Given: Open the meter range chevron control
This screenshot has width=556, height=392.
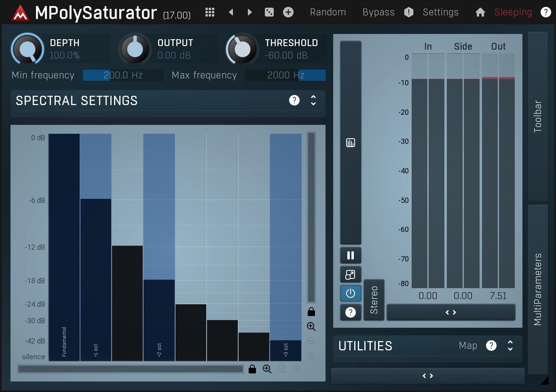Looking at the screenshot, I should pyautogui.click(x=450, y=312).
